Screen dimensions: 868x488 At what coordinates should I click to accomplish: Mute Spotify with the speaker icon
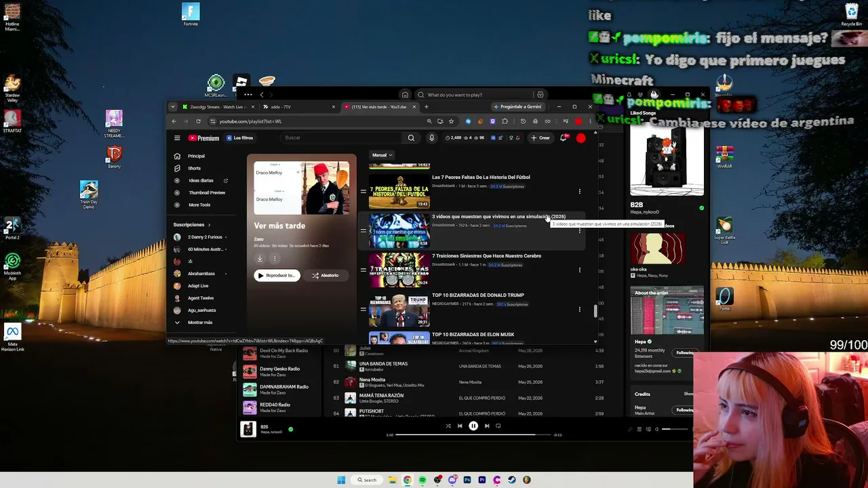point(656,429)
